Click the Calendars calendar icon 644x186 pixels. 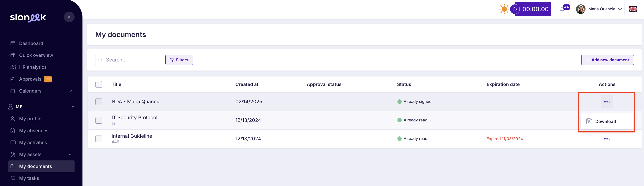pos(13,91)
